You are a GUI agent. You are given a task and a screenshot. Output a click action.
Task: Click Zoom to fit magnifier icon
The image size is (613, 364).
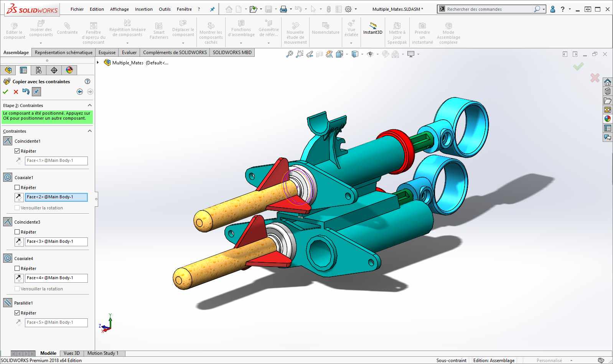[290, 54]
